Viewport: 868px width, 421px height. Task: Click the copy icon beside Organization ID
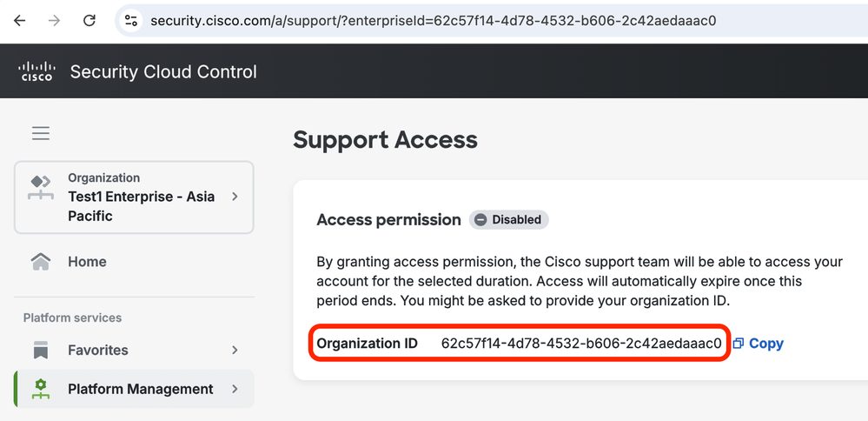point(738,344)
